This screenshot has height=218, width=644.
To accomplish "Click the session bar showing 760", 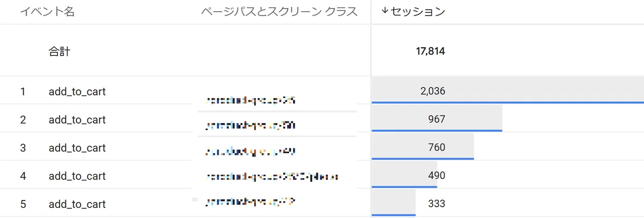I will coord(422,147).
